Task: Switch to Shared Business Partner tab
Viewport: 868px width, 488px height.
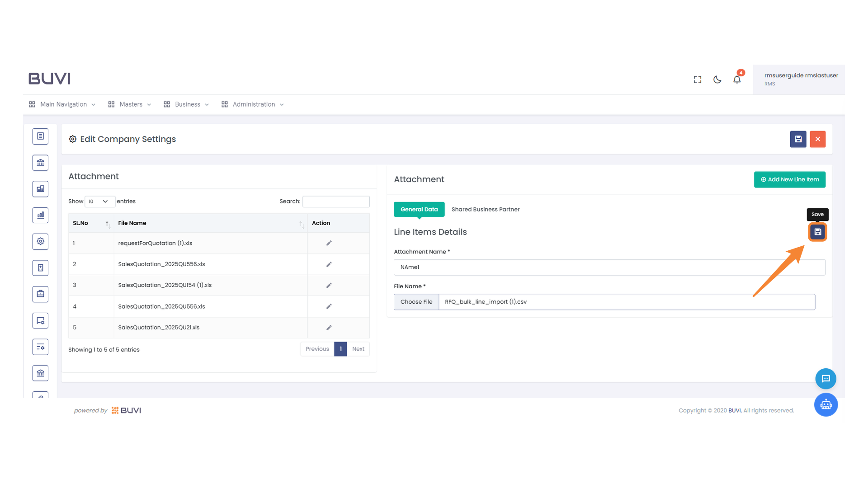Action: (x=485, y=209)
